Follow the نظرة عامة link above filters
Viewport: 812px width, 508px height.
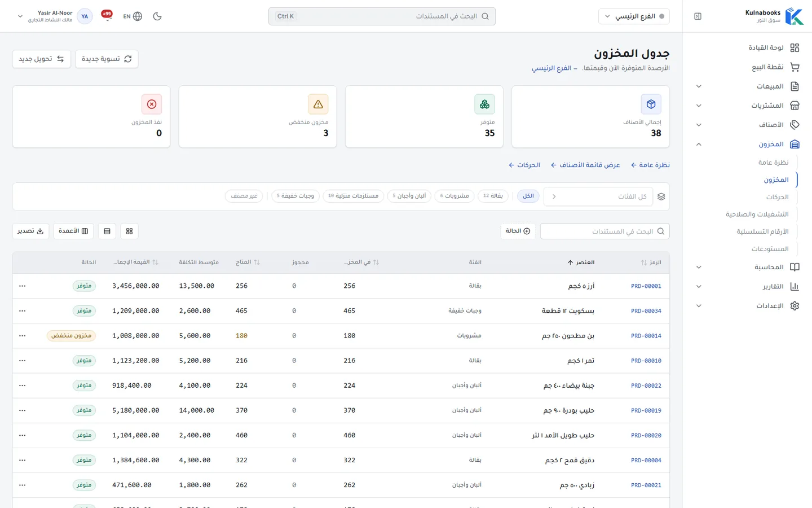point(650,165)
